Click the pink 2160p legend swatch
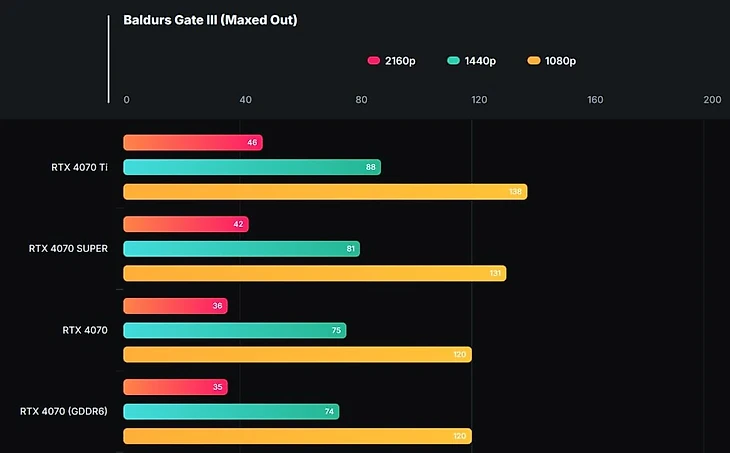Screen dimensions: 730x453 (x=375, y=61)
